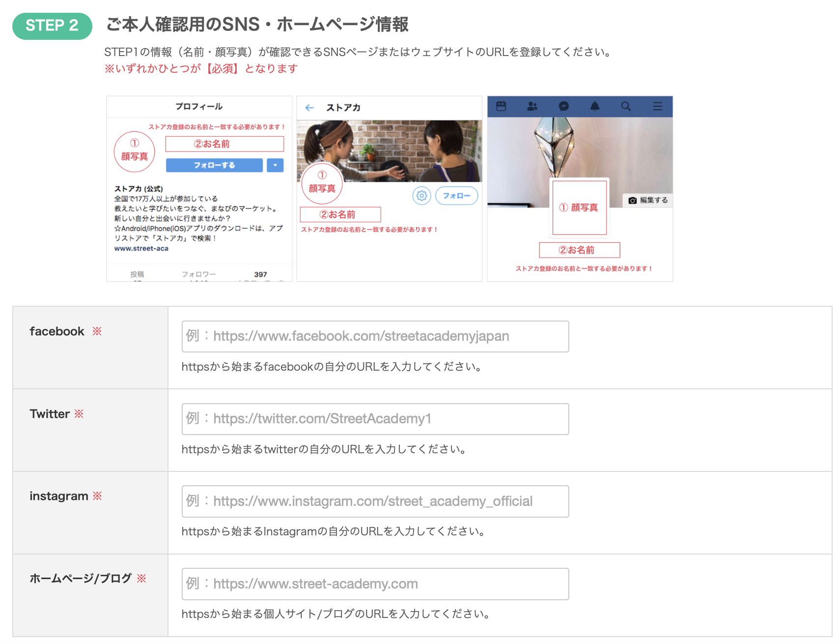This screenshot has height=644, width=840.
Task: Click the facebook URL input field
Action: coord(375,336)
